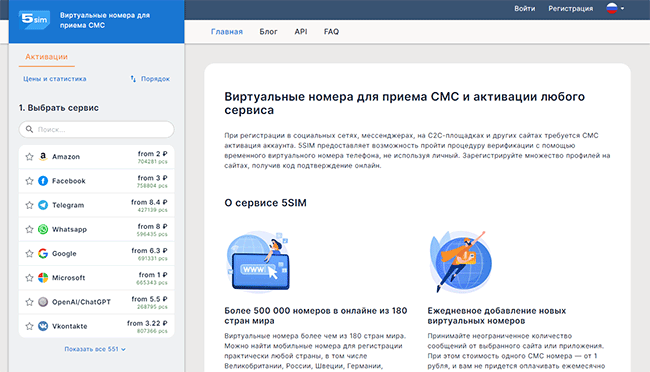Open 'Цены и статистика' link
650x372 pixels.
tap(55, 79)
